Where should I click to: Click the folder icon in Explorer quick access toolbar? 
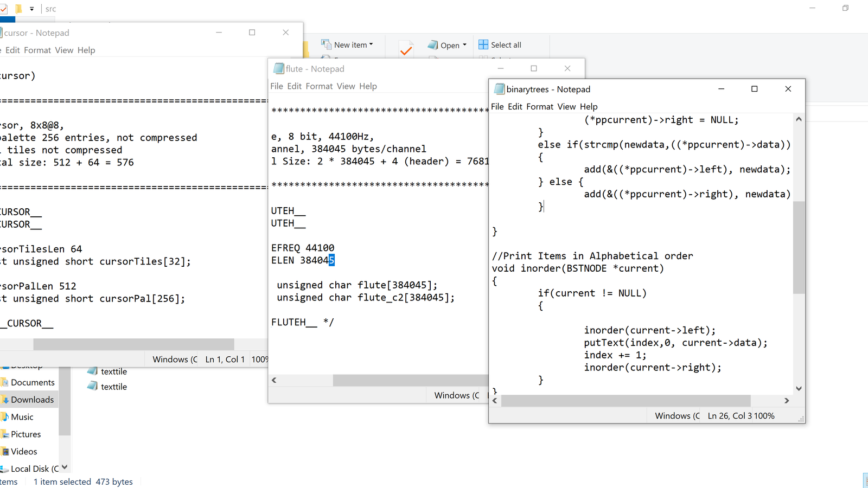click(x=18, y=9)
